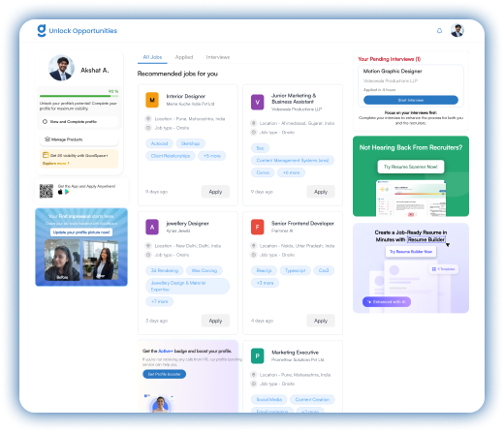This screenshot has height=432, width=504.
Task: Click the Explore more link
Action: (55, 164)
